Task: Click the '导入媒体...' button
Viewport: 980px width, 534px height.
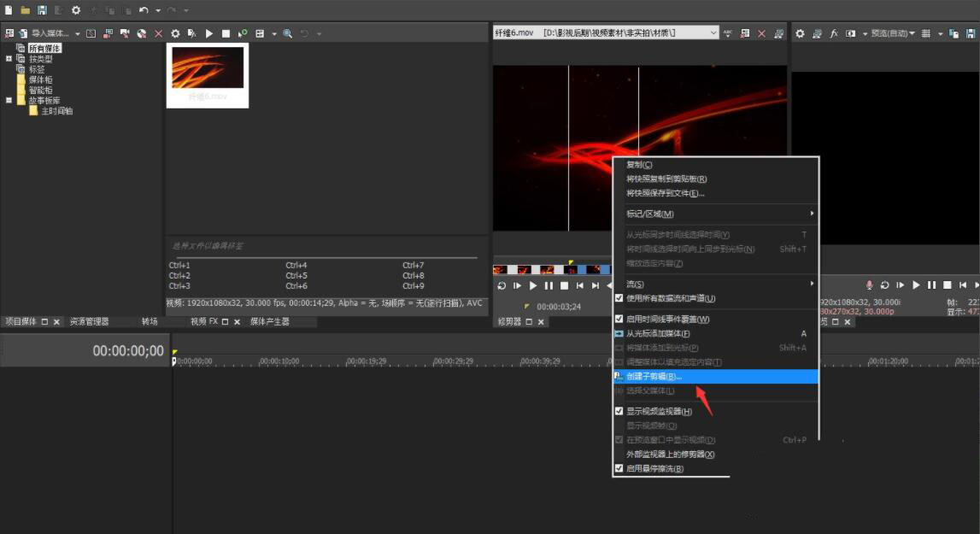Action: pos(50,33)
